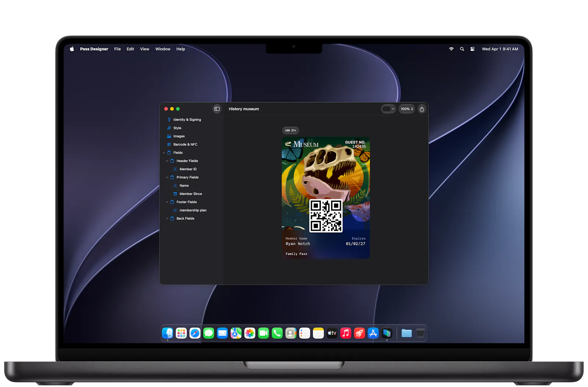Click the Wi-Fi status icon
Image resolution: width=588 pixels, height=387 pixels.
[x=451, y=49]
